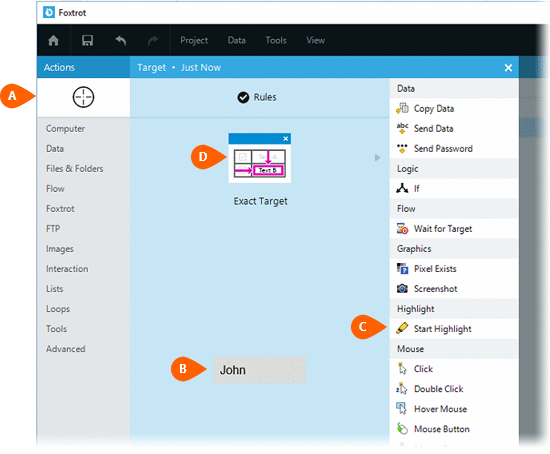Choose the Screenshot action label
This screenshot has height=454, width=550.
pyautogui.click(x=436, y=289)
